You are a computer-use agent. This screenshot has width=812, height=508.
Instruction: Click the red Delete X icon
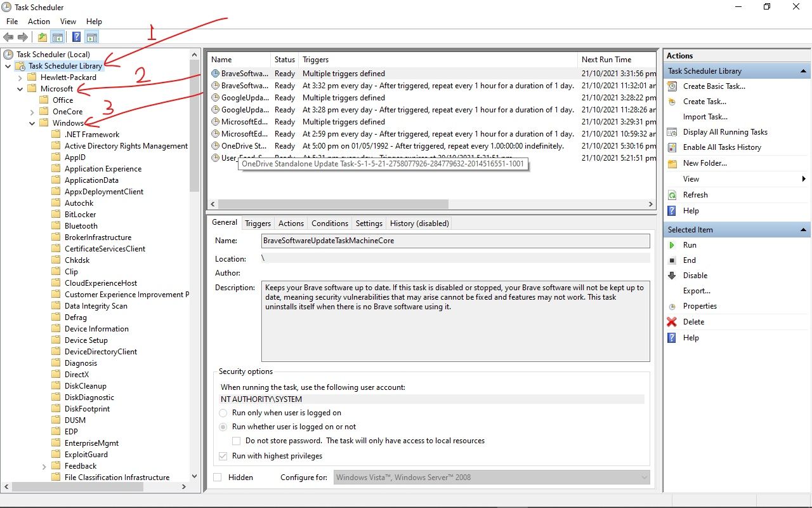[x=672, y=322]
